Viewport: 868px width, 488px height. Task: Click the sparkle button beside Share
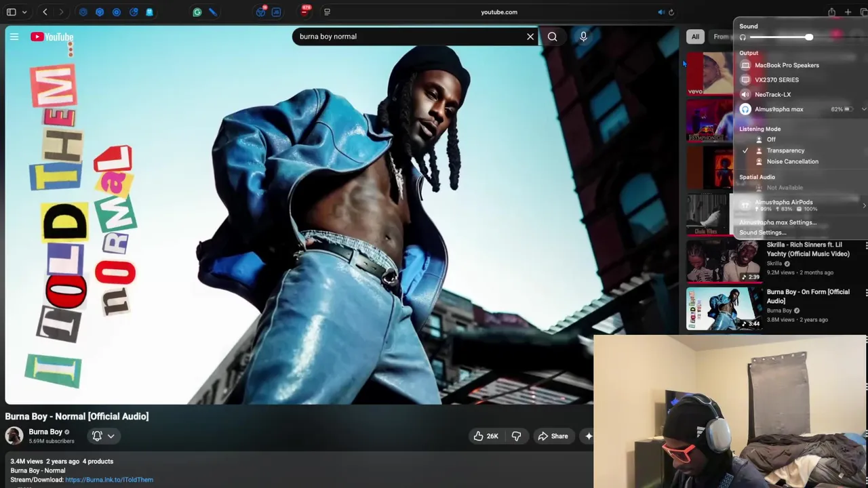[x=589, y=436]
